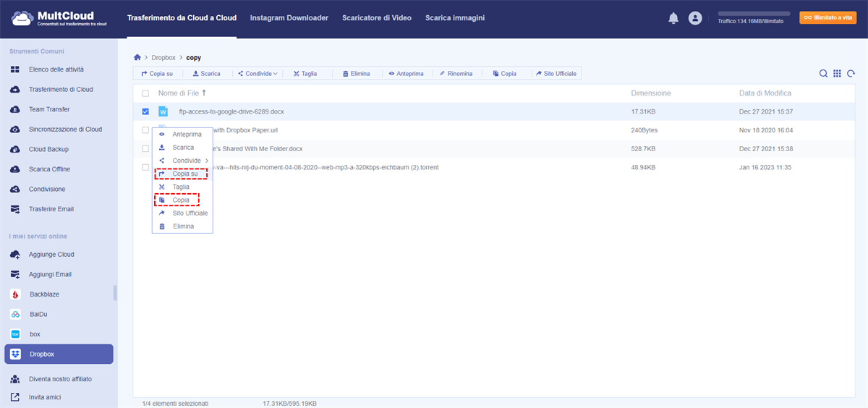This screenshot has width=868, height=408.
Task: Click the Sincronizzazione di Cloud icon
Action: pyautogui.click(x=15, y=129)
